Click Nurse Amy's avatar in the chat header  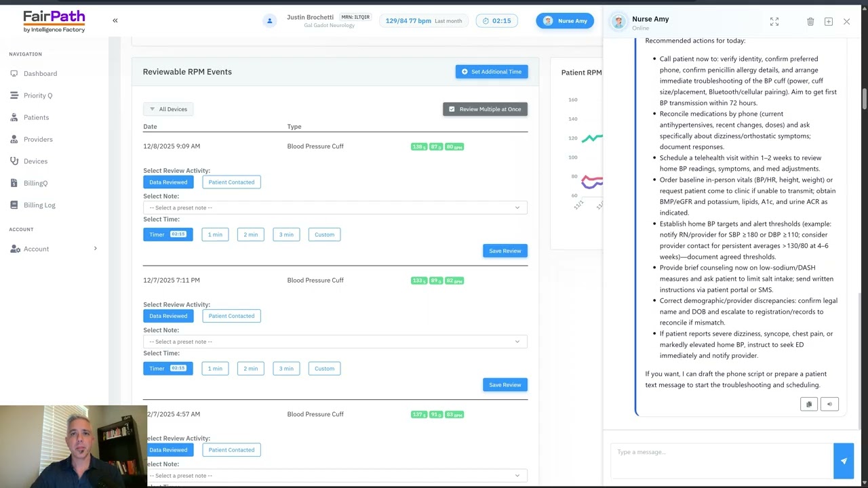[x=618, y=22]
